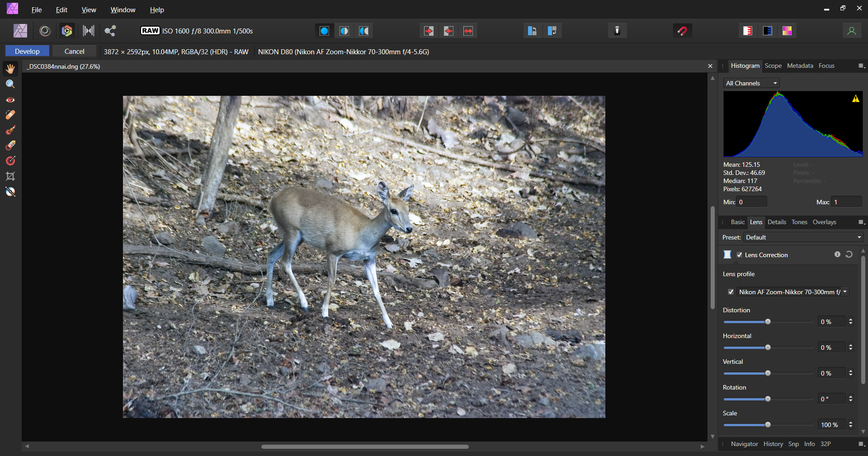This screenshot has width=868, height=456.
Task: Uncheck the lens profile checkbox
Action: click(731, 292)
